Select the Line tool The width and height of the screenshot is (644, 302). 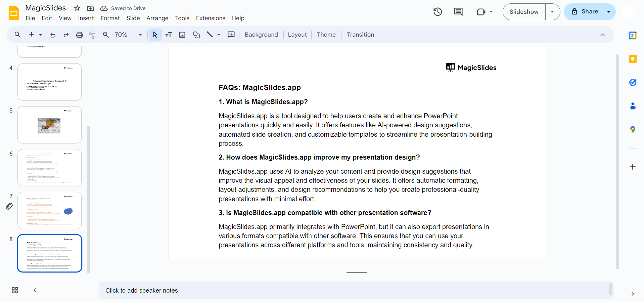[210, 35]
